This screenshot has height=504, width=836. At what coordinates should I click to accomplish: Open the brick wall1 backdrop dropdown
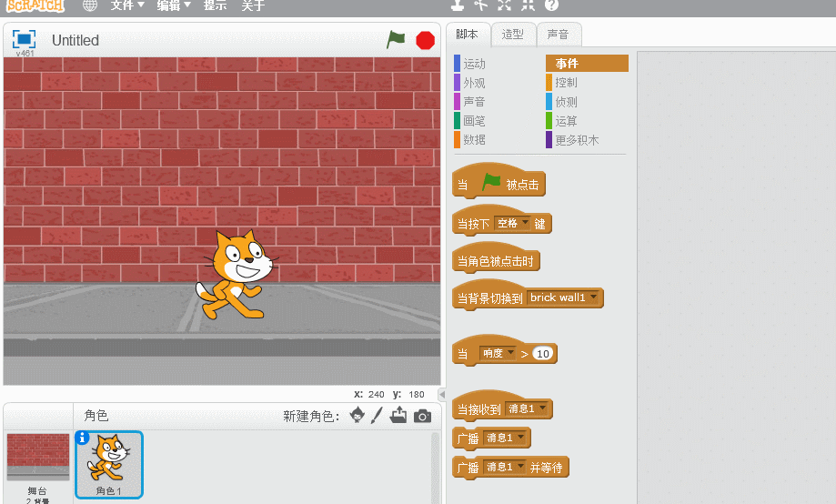(563, 297)
